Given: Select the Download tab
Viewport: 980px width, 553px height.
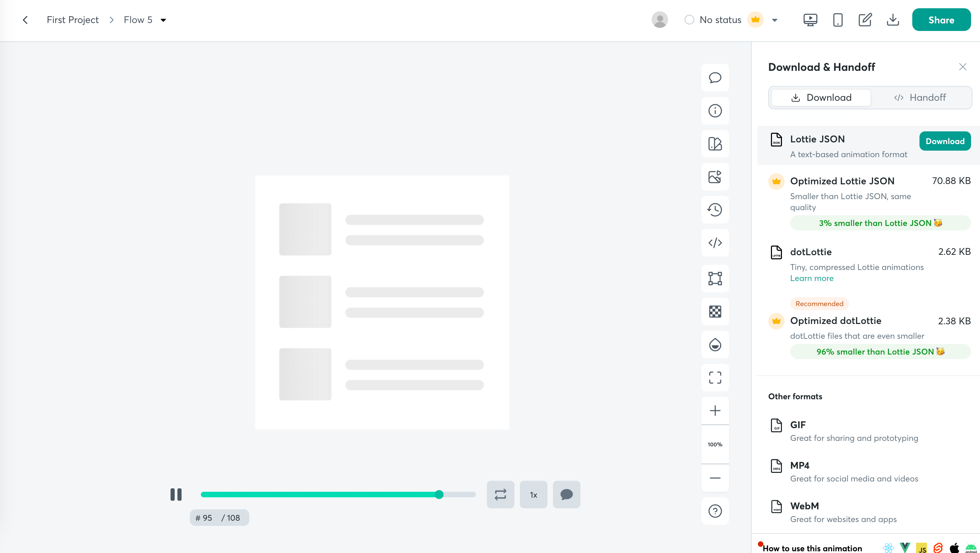Looking at the screenshot, I should coord(821,97).
